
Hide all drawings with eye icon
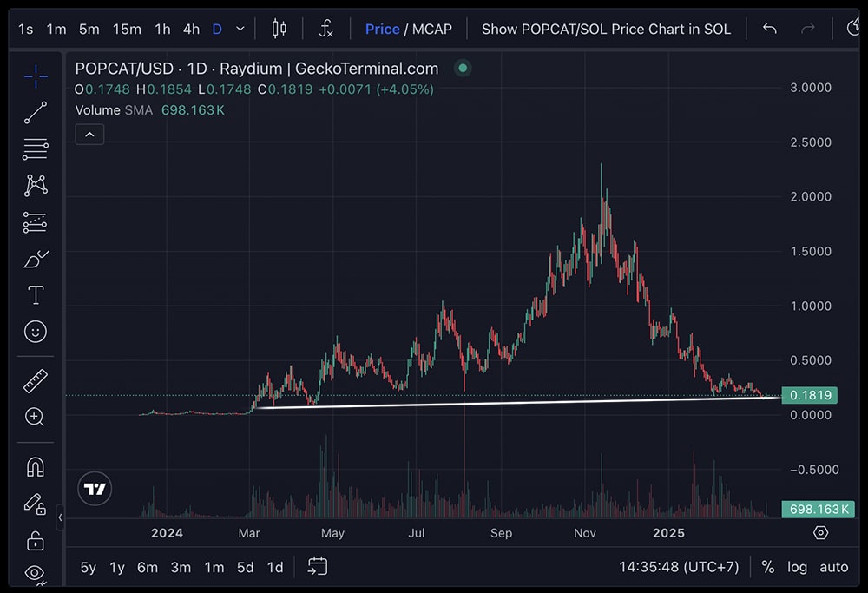36,573
